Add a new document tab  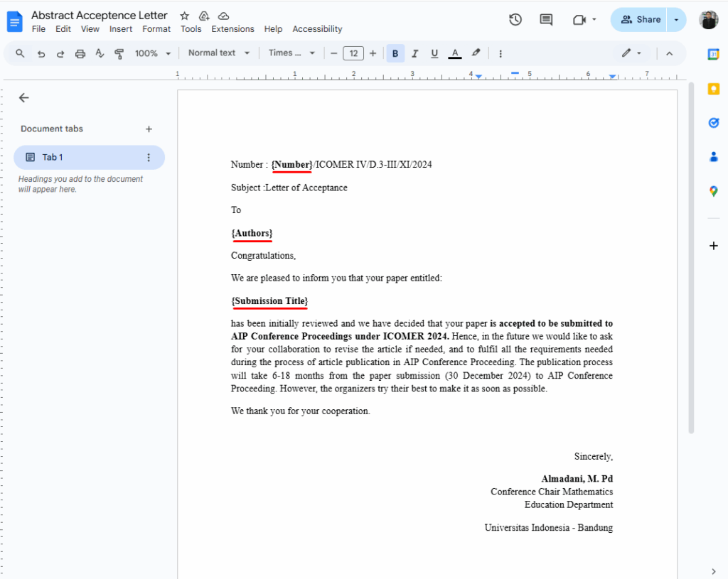tap(149, 129)
